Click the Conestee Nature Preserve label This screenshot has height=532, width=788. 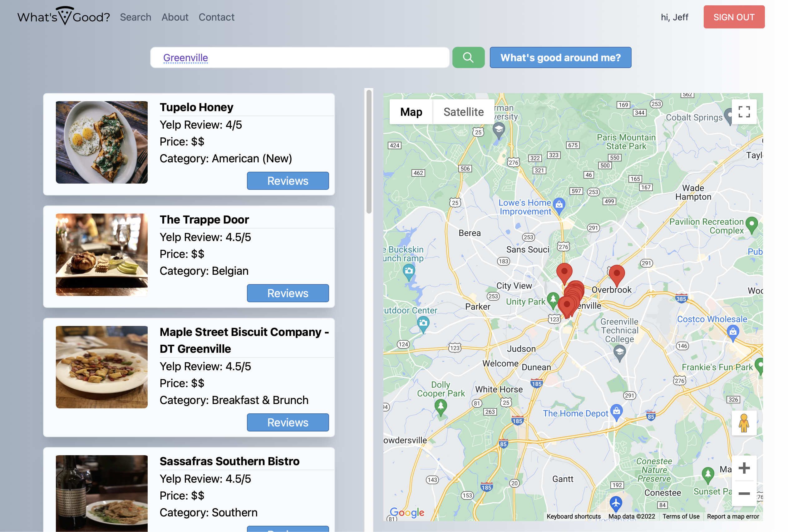coord(654,470)
